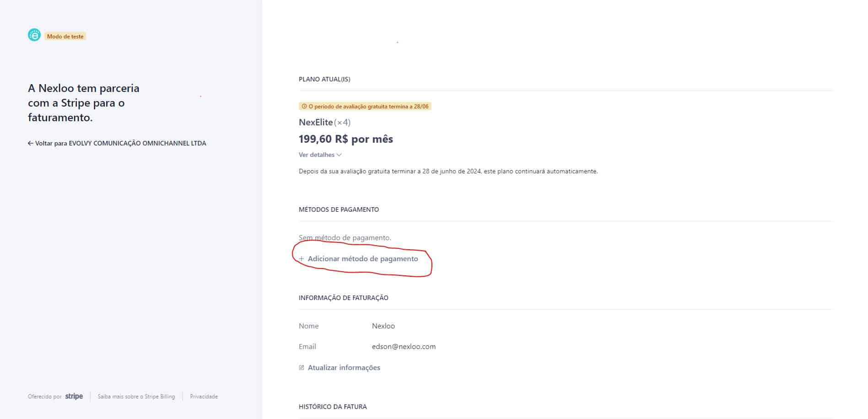Click the Modo de teste badge
This screenshot has width=868, height=419.
pos(65,37)
